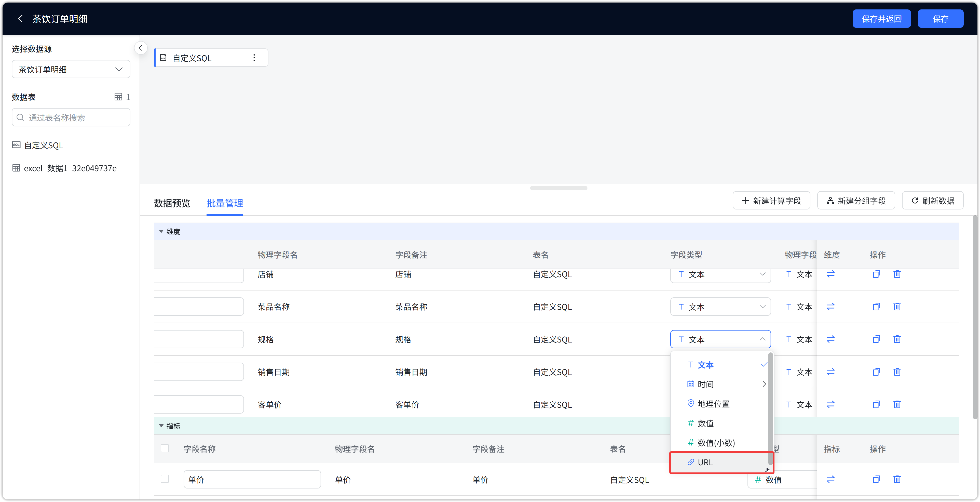Collapse the 维度 section
The width and height of the screenshot is (980, 502).
(161, 231)
